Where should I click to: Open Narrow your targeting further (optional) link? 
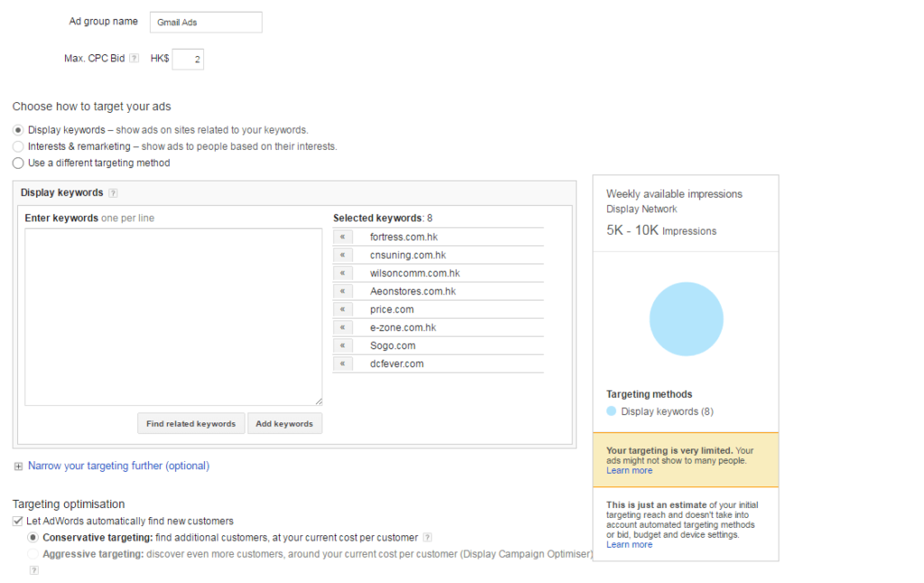click(118, 466)
